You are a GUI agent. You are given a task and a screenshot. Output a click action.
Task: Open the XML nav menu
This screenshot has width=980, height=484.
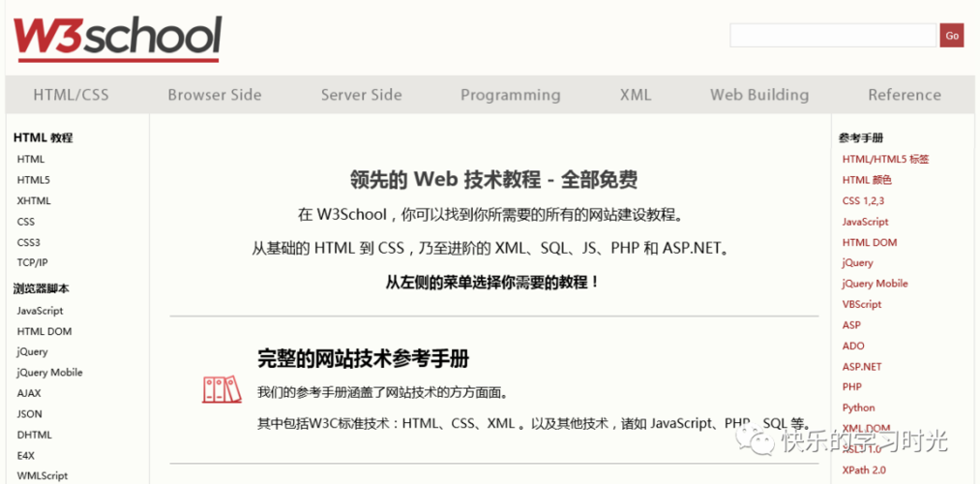coord(635,95)
